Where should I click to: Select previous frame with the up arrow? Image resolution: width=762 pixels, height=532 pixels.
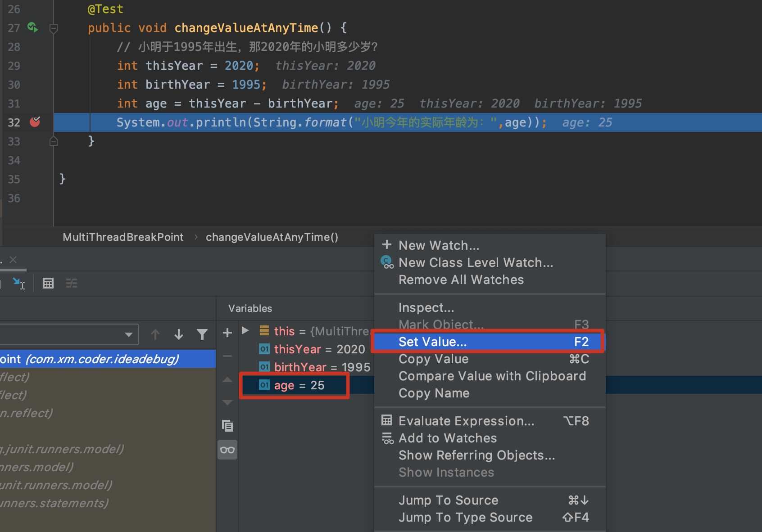point(155,334)
